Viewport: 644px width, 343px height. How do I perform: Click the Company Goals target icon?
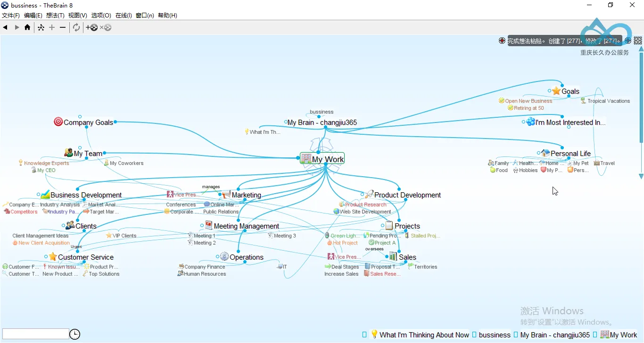pyautogui.click(x=58, y=122)
